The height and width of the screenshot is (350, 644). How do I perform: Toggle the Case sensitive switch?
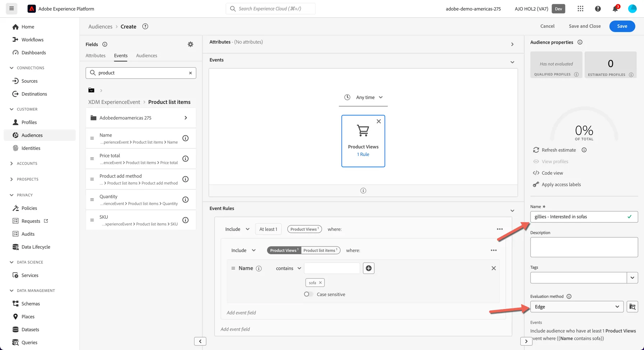[x=308, y=294]
